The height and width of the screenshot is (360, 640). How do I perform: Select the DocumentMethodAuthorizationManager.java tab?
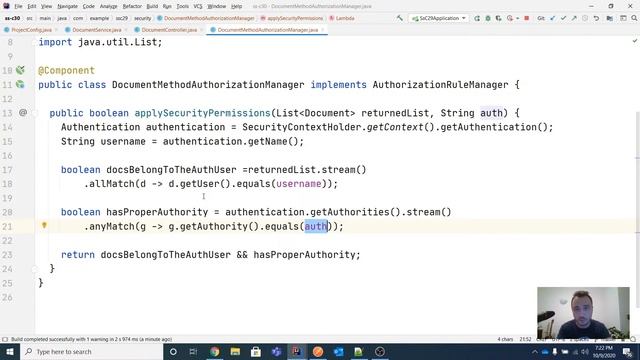coord(267,30)
